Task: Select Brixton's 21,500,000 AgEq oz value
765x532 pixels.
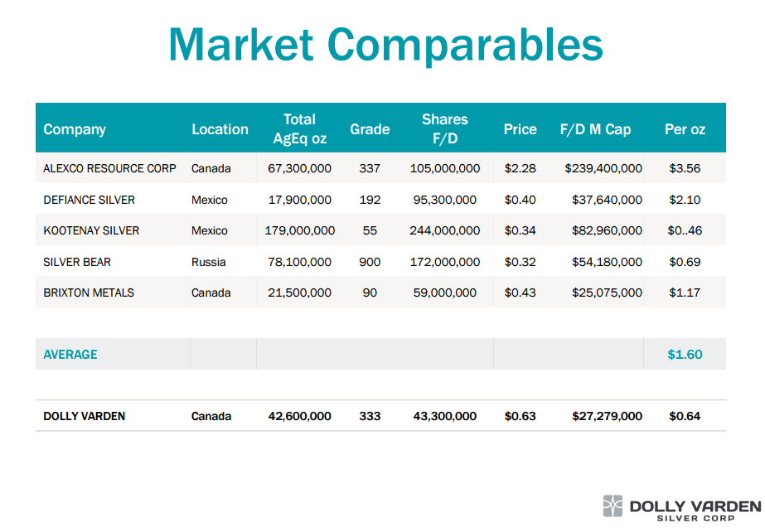Action: pos(299,293)
